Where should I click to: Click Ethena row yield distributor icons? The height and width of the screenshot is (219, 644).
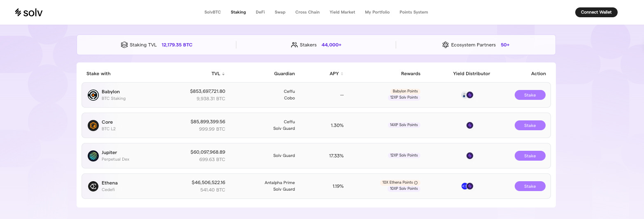[467, 186]
